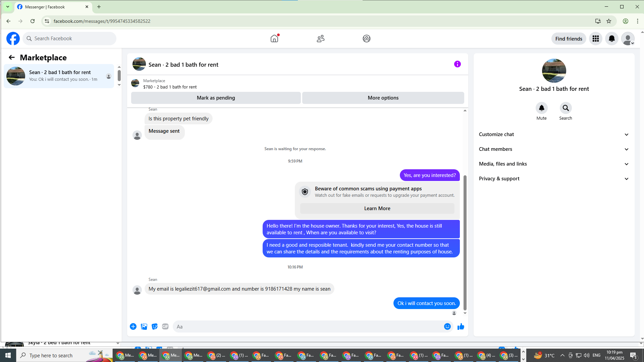The height and width of the screenshot is (362, 644).
Task: Open More options for the listing
Action: (x=383, y=98)
